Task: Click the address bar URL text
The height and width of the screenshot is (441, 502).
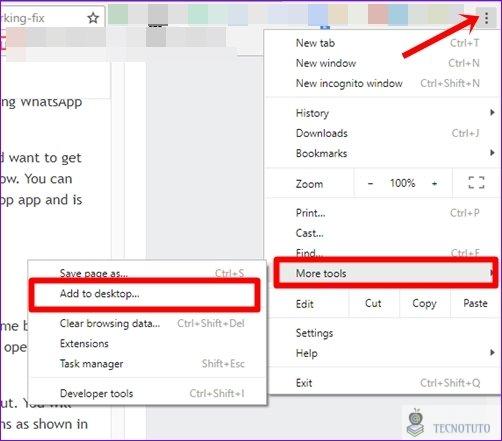Action: pos(22,18)
